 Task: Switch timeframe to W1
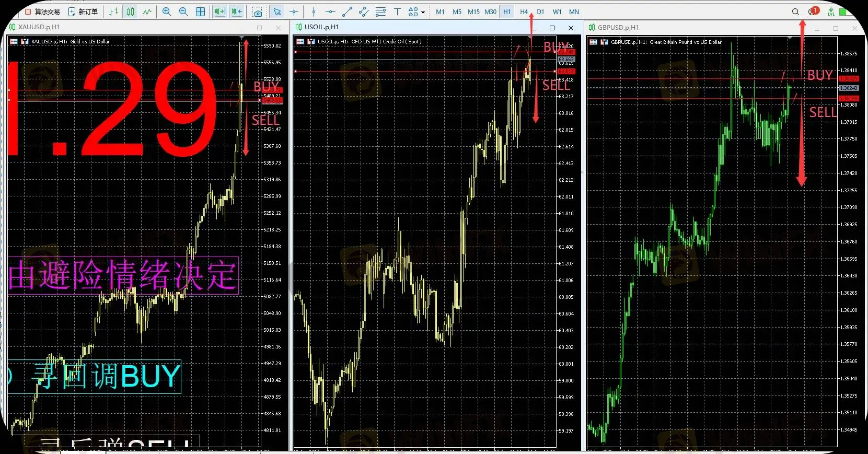557,11
